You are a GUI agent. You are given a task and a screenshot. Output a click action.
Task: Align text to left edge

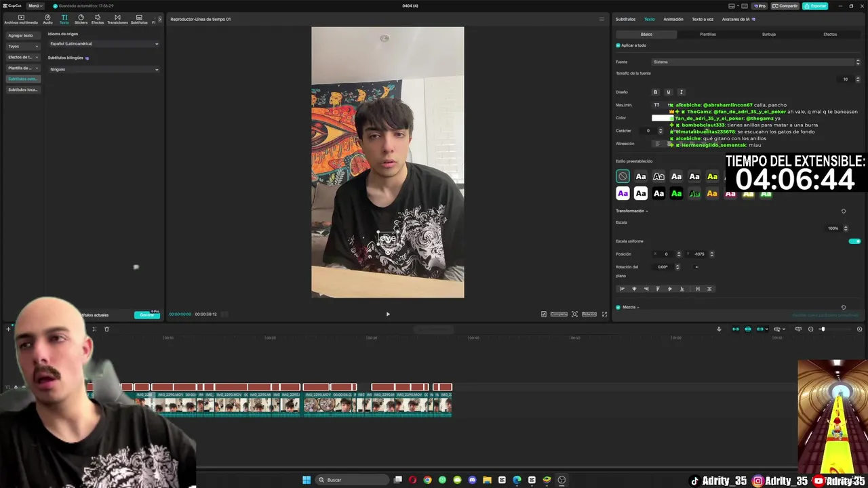point(622,289)
